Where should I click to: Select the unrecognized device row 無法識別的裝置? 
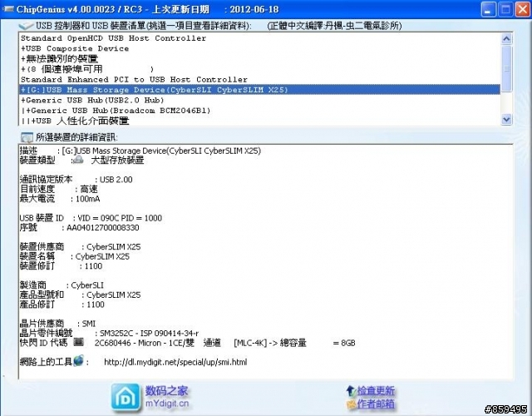pyautogui.click(x=259, y=59)
